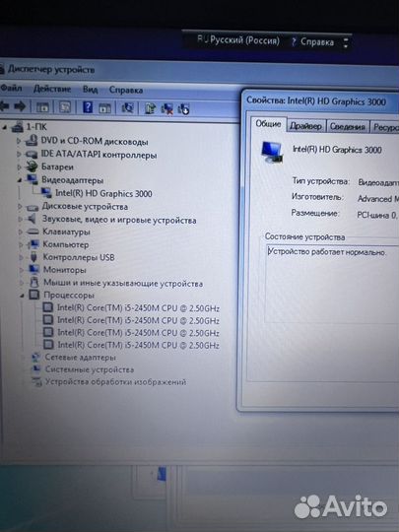Select Intel(R) HD Graphics 3000 tree item
399x532 pixels.
tap(103, 193)
